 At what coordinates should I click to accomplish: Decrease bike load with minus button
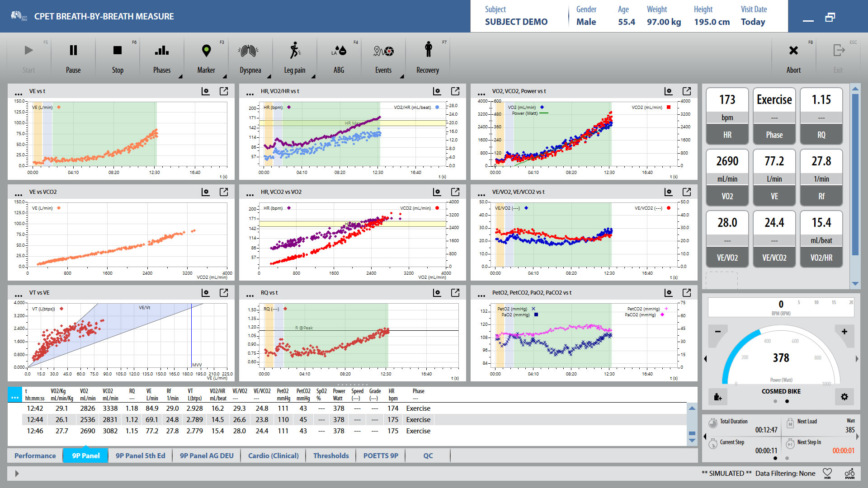pos(717,332)
